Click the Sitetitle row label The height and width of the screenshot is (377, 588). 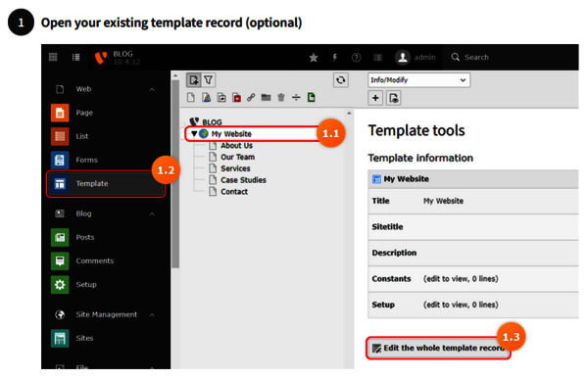click(x=387, y=227)
